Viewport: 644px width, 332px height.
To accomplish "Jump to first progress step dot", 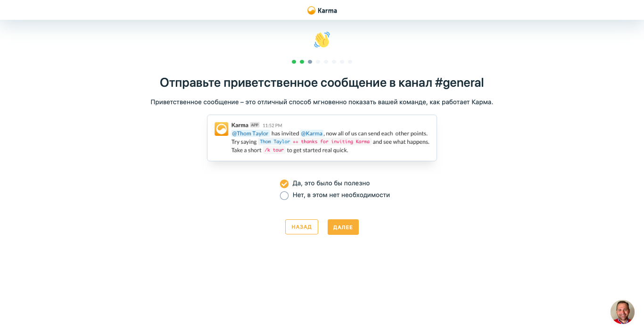I will click(294, 62).
